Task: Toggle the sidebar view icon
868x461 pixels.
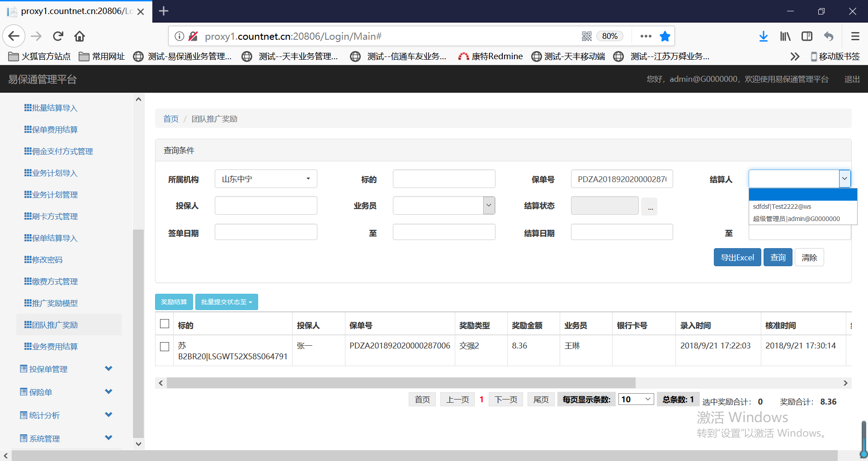Action: (807, 36)
